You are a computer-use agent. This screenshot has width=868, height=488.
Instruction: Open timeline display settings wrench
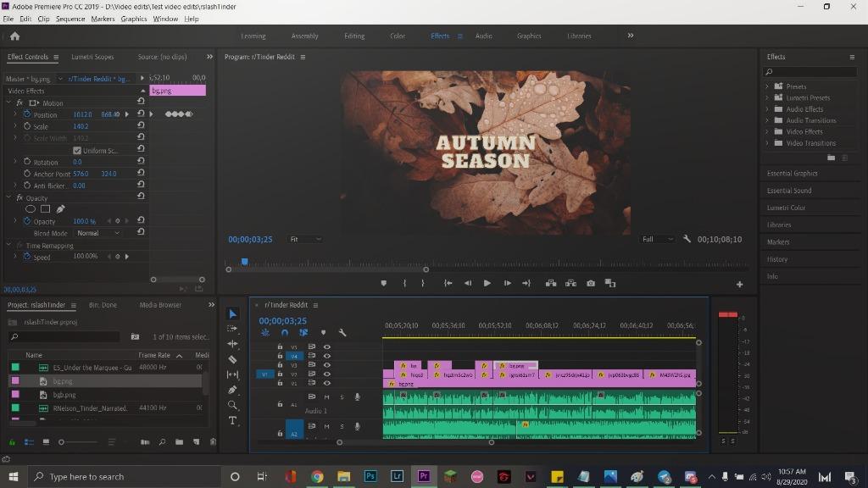click(342, 333)
